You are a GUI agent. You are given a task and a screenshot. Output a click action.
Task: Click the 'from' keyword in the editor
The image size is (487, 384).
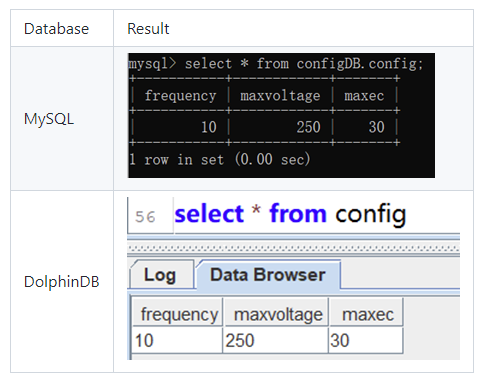coord(298,213)
